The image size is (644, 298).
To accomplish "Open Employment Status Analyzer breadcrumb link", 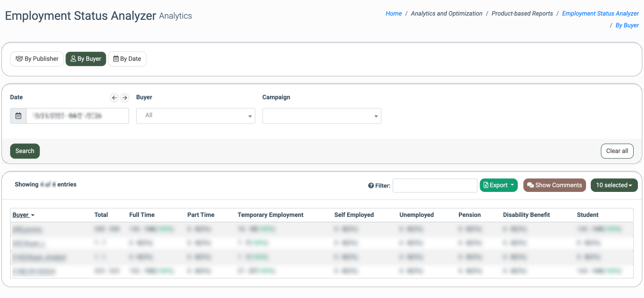I will pyautogui.click(x=600, y=14).
